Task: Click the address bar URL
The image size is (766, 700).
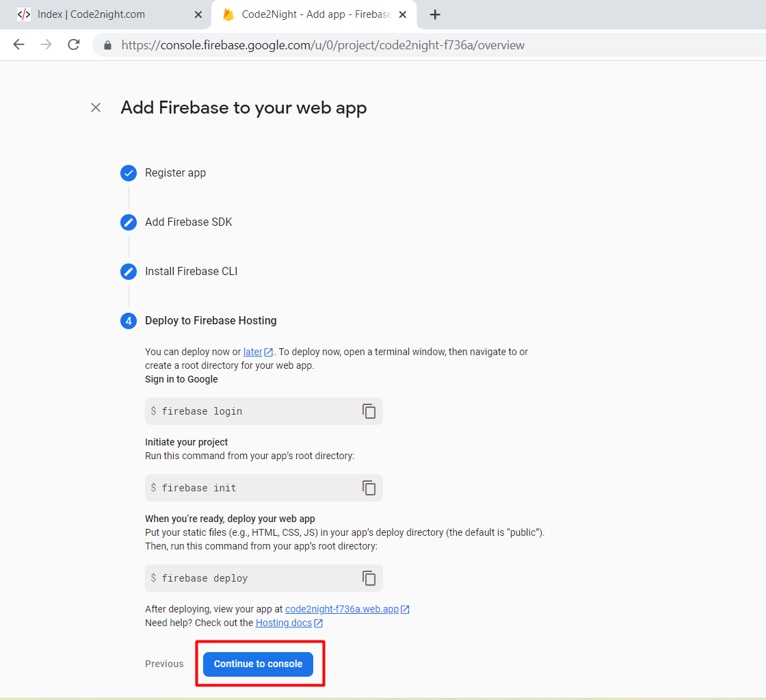Action: [x=323, y=45]
